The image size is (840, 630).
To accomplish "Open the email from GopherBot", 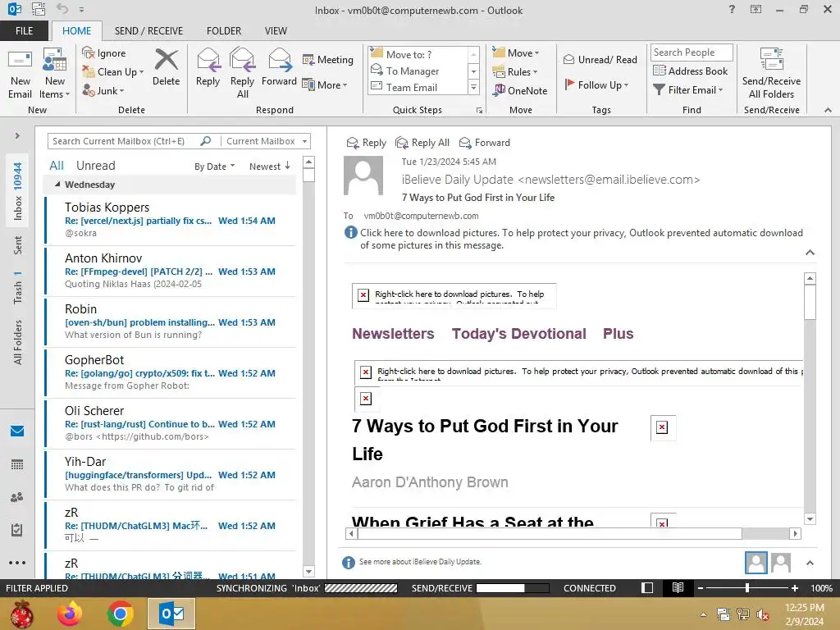I will pyautogui.click(x=171, y=372).
